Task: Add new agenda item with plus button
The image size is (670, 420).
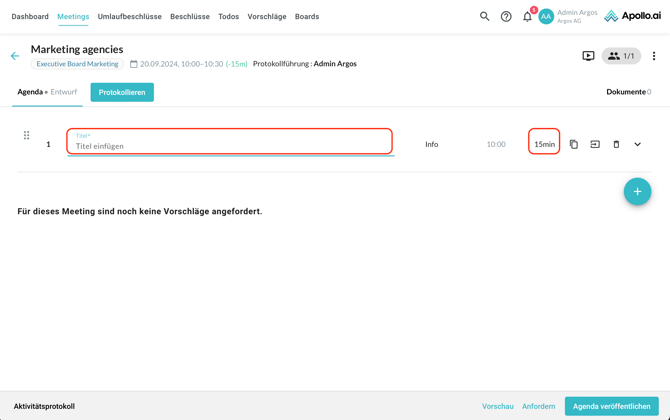Action: tap(637, 191)
